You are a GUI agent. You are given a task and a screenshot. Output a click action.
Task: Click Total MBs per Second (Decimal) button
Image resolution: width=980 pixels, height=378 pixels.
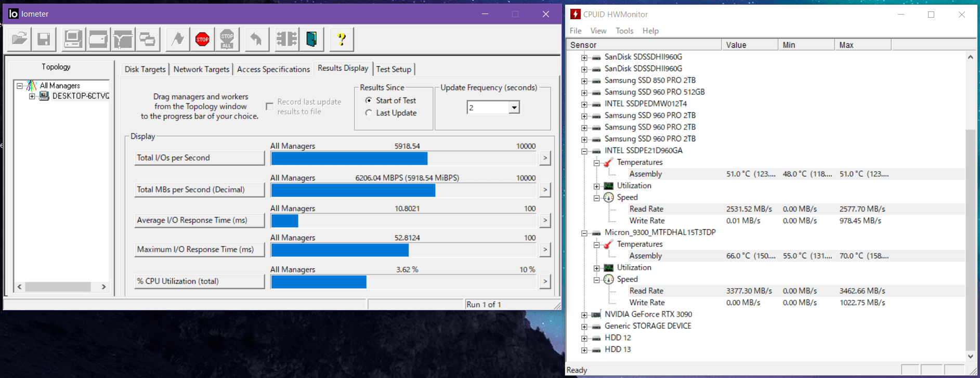pos(200,190)
